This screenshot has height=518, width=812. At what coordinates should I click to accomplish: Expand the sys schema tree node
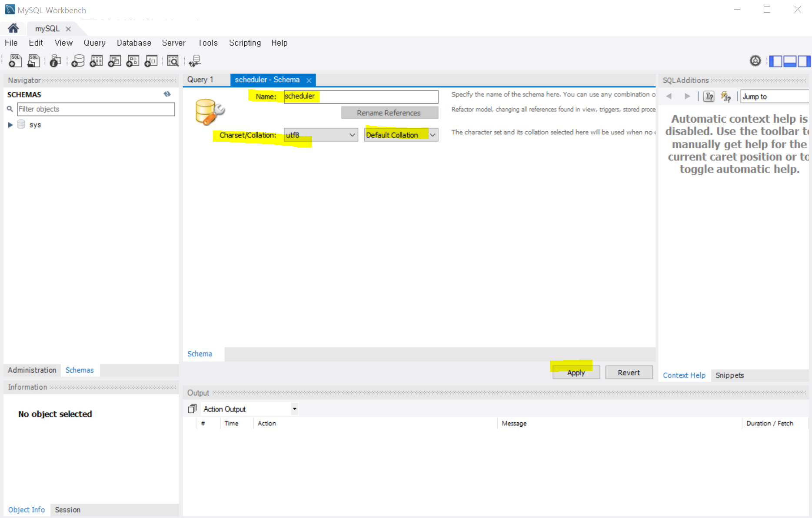(x=10, y=125)
